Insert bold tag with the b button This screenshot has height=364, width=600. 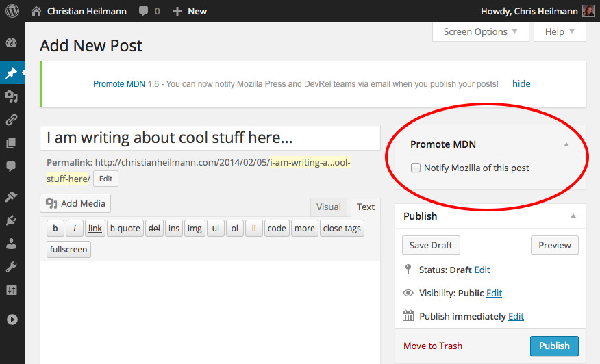[55, 229]
